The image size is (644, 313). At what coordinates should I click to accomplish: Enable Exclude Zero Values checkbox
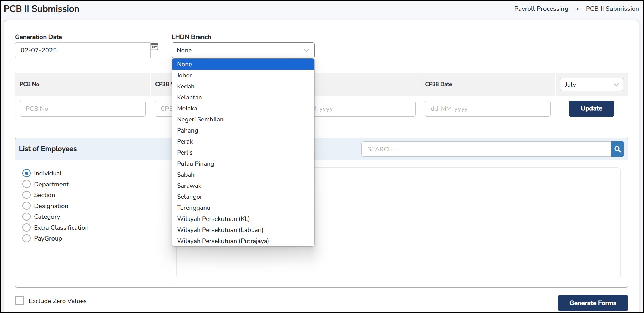click(x=20, y=301)
